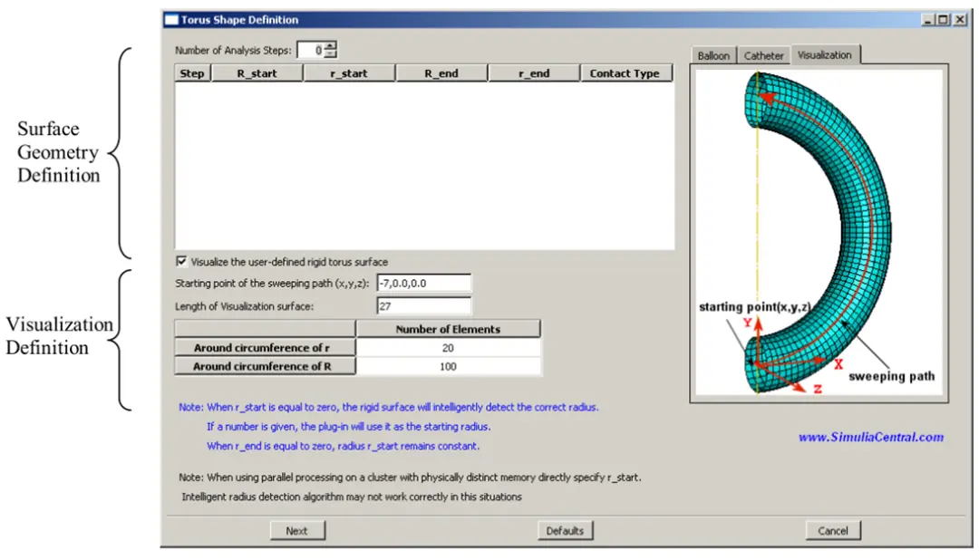Screen dimensions: 979x560
Task: Open the Catheter tab
Action: pyautogui.click(x=763, y=55)
